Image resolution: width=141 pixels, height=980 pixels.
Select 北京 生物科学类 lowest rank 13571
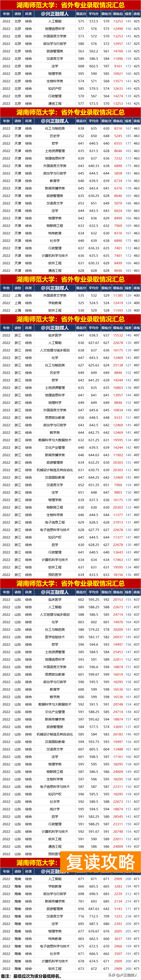118,81
